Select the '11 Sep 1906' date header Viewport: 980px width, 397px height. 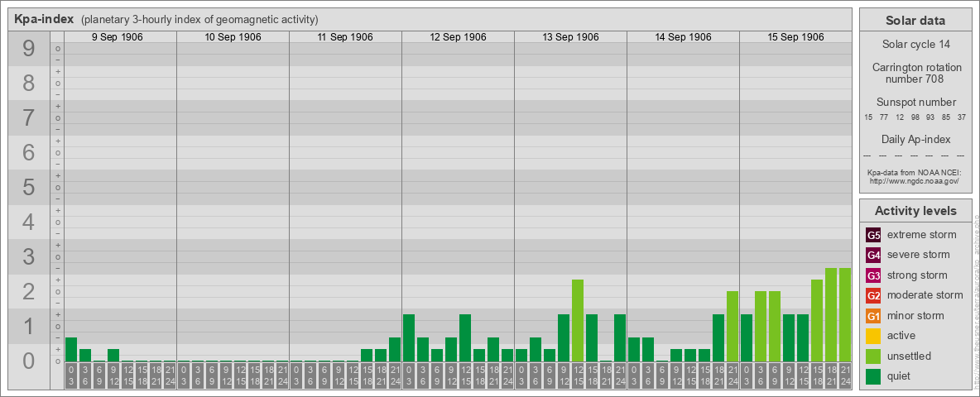[345, 37]
